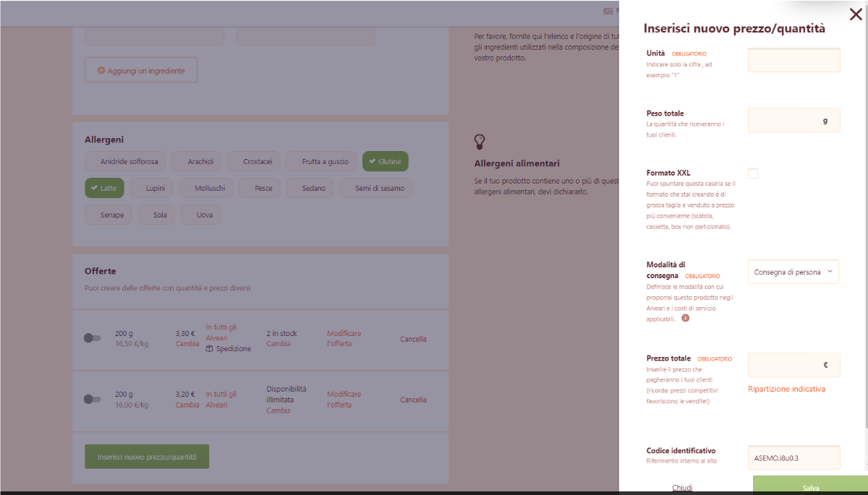Toggle the Formato XXL checkbox
Viewport: 868px width, 495px height.
[x=753, y=173]
